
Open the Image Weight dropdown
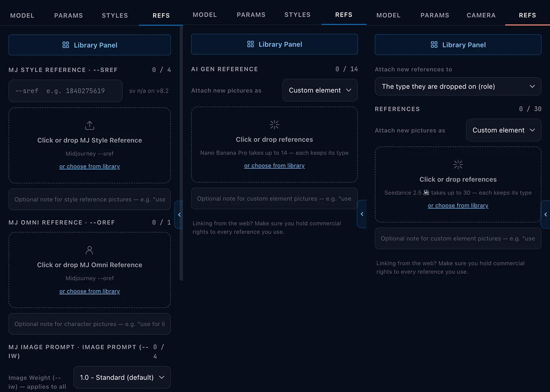click(122, 377)
